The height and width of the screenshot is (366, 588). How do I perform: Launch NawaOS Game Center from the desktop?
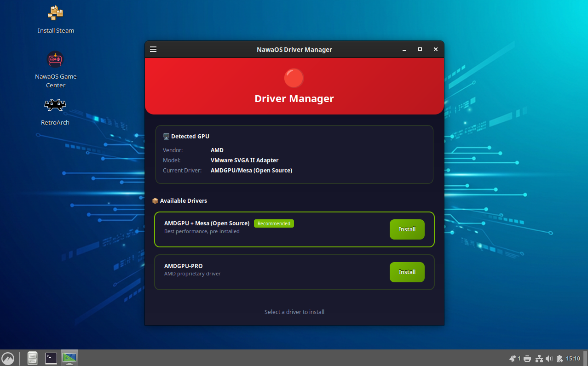55,59
